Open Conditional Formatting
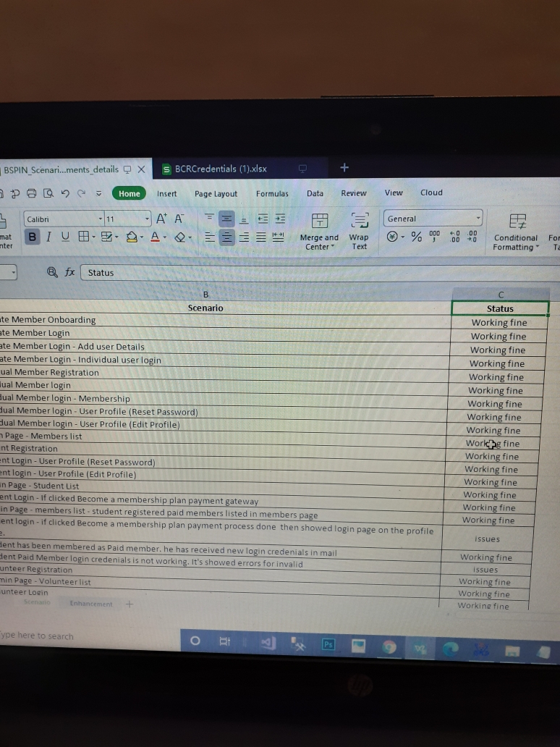Screen dimensions: 560x747 pos(516,230)
